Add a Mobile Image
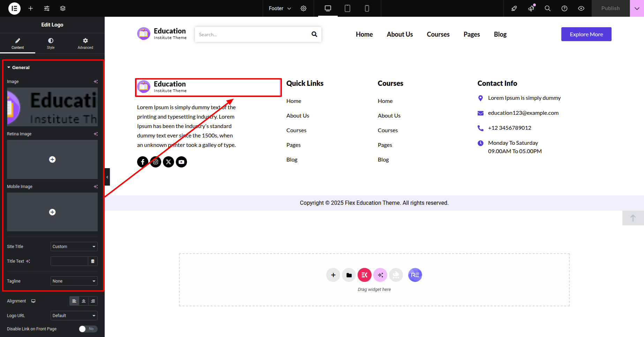Image resolution: width=644 pixels, height=337 pixels. coord(52,212)
